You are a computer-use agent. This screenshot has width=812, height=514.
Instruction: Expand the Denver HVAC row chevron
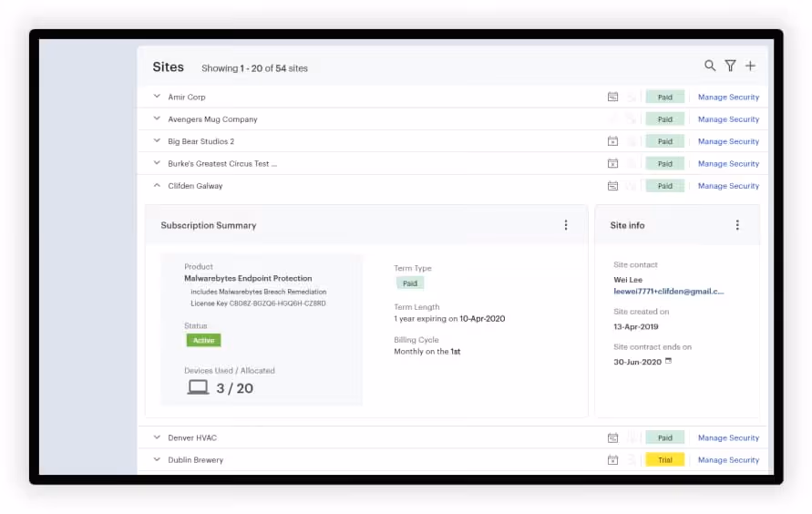click(x=157, y=437)
